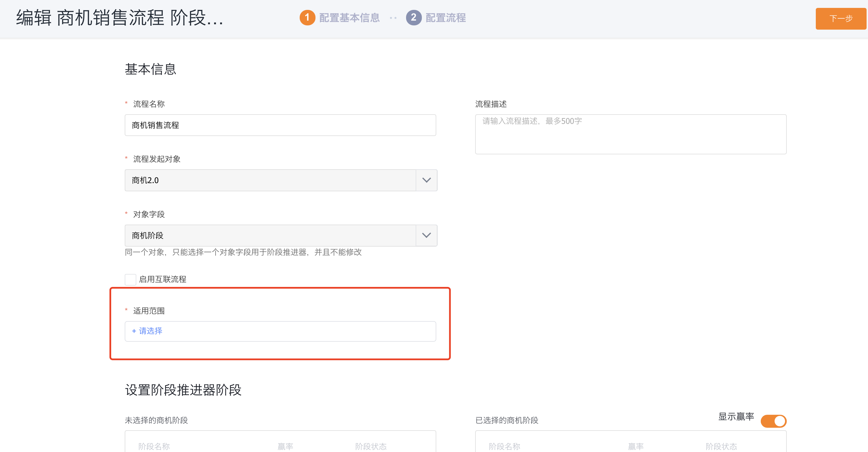
Task: Click 阶段状态 header in selected stages table
Action: pyautogui.click(x=722, y=446)
